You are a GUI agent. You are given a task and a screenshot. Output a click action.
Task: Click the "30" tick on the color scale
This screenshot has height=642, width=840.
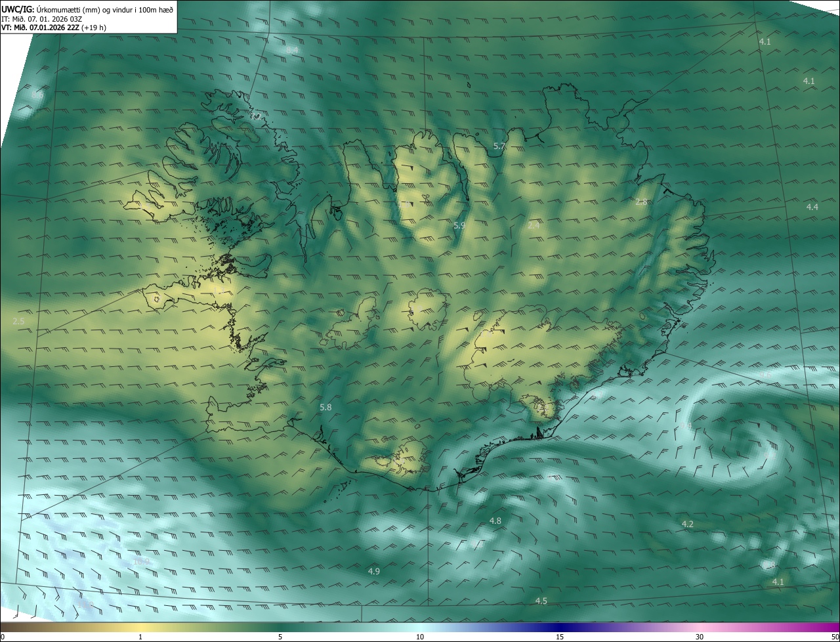700,637
